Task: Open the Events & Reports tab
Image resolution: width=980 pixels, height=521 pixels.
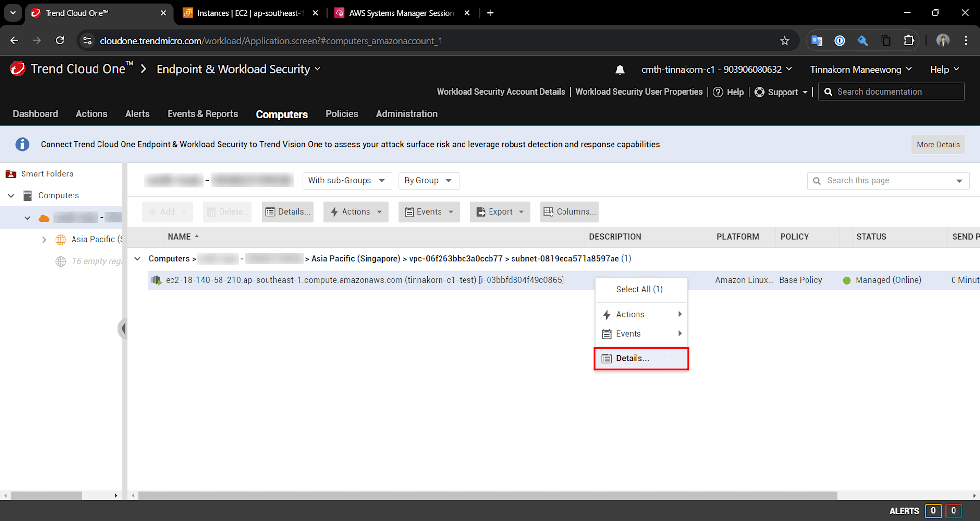Action: coord(202,114)
